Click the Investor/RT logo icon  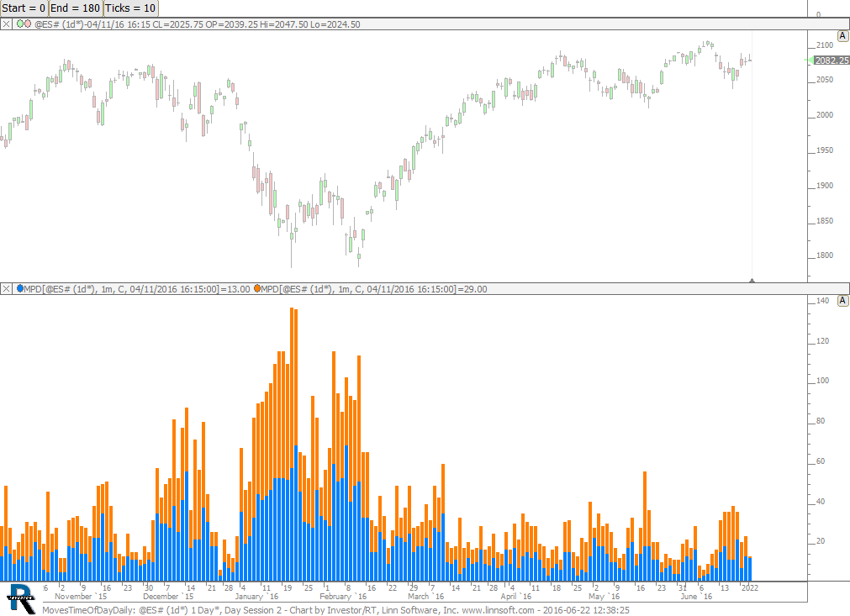[x=20, y=598]
